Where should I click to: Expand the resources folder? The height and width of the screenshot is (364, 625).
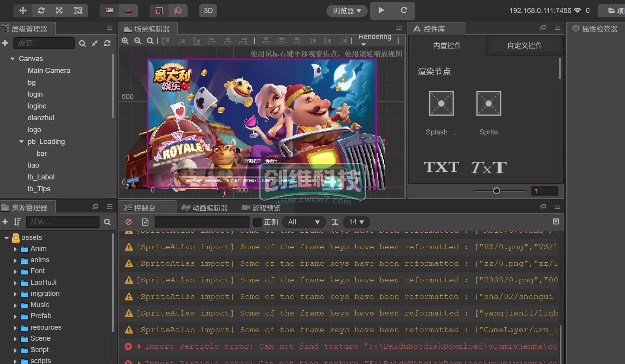pos(15,328)
